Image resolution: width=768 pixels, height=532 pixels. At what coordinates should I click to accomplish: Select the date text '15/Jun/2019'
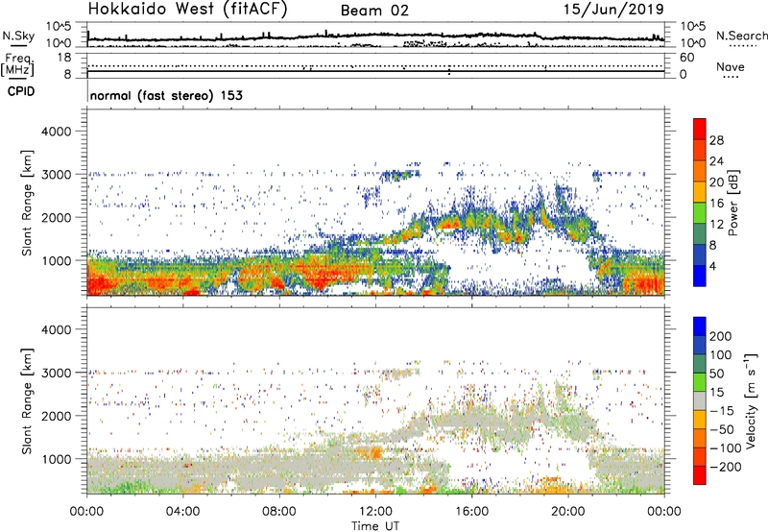click(613, 9)
